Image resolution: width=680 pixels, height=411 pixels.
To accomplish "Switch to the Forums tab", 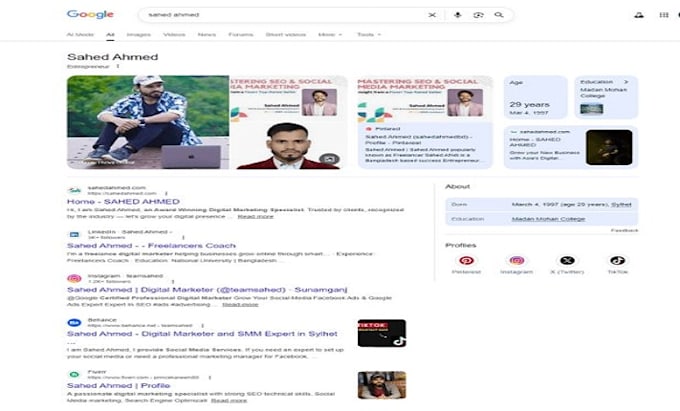I will coord(241,34).
